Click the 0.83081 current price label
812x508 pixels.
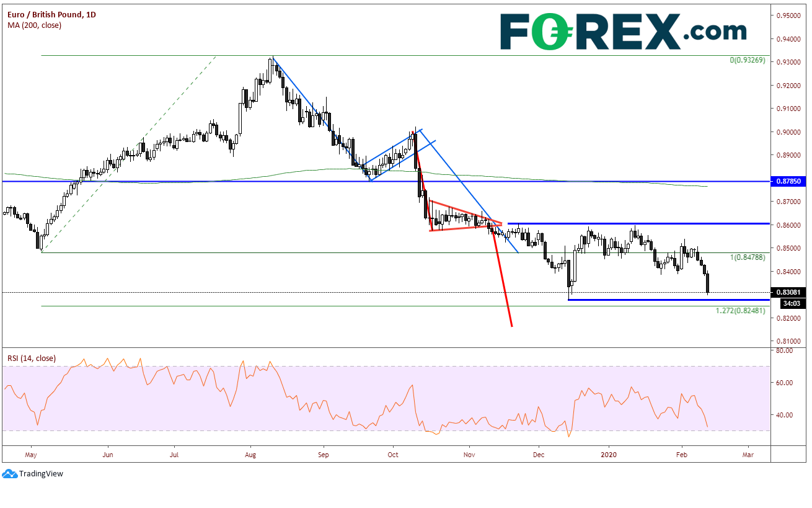788,292
